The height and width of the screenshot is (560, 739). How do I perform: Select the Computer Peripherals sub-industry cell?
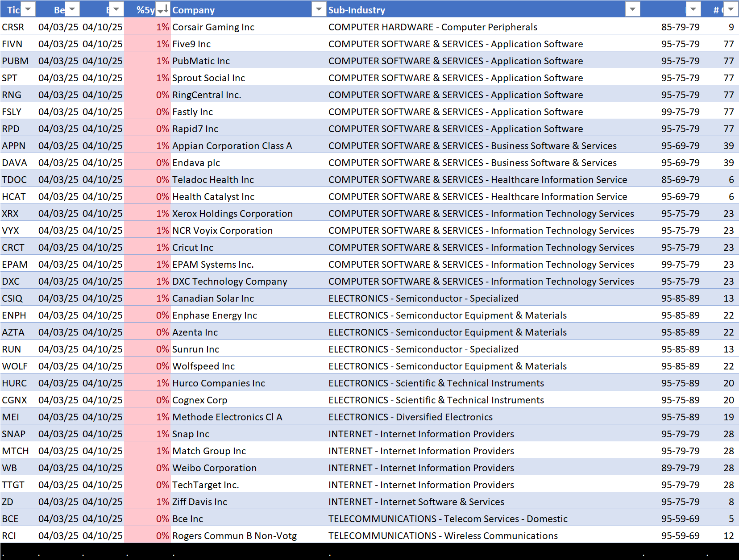click(x=484, y=27)
